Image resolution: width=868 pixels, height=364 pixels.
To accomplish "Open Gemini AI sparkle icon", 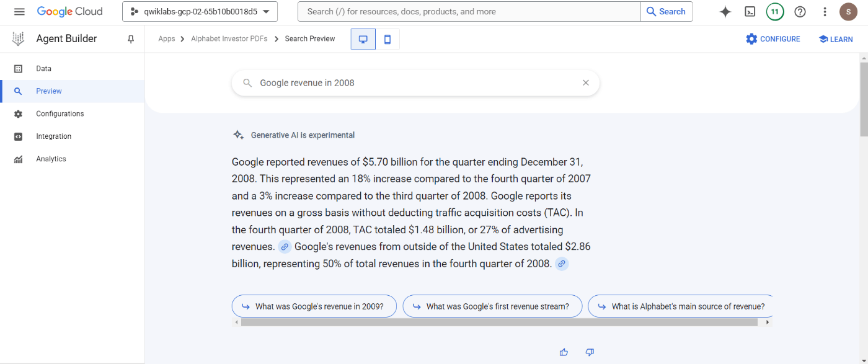I will point(725,12).
